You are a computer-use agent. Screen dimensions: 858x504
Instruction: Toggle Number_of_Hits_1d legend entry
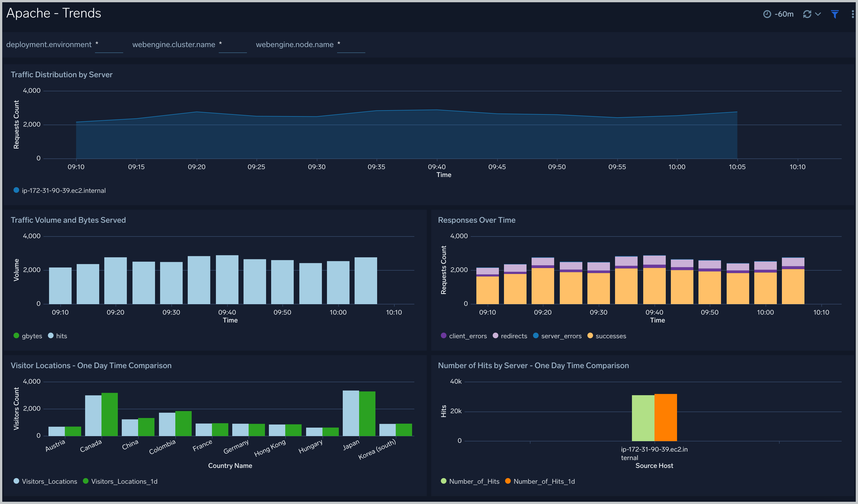point(540,481)
